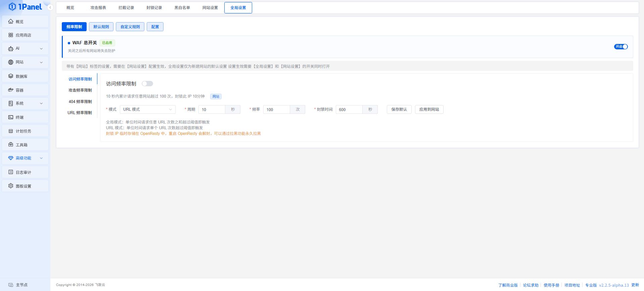Click the 计划任务 calendar icon
This screenshot has height=291, width=644.
[11, 131]
